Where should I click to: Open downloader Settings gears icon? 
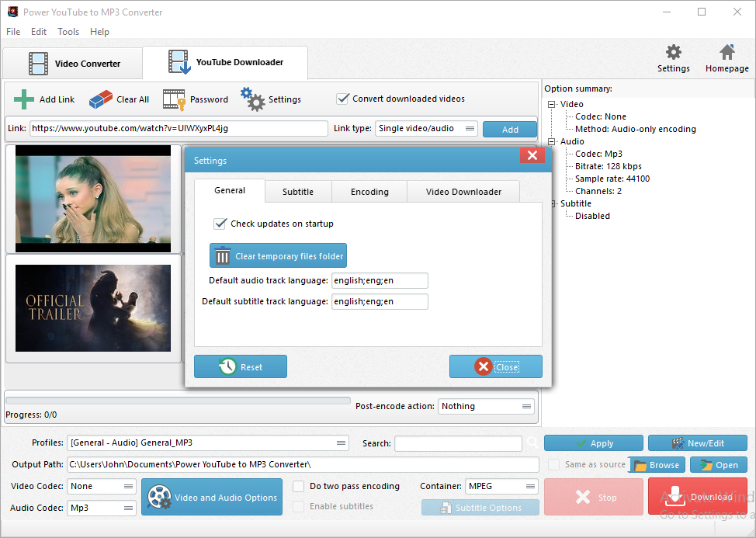pos(252,99)
